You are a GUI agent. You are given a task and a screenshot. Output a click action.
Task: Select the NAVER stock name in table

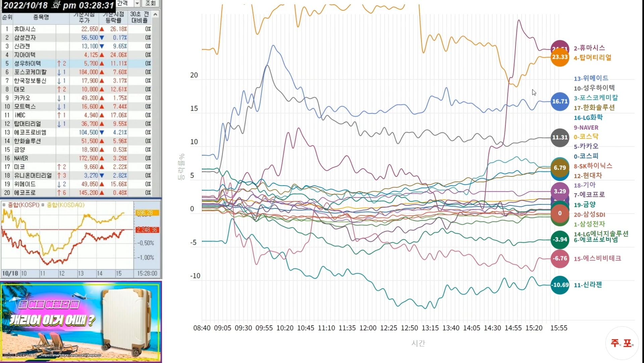pyautogui.click(x=21, y=158)
